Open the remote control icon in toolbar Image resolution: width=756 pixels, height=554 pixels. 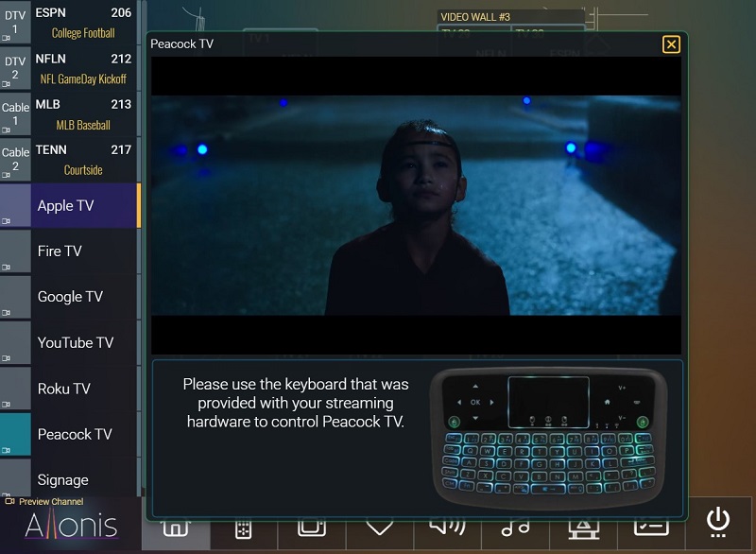[244, 528]
